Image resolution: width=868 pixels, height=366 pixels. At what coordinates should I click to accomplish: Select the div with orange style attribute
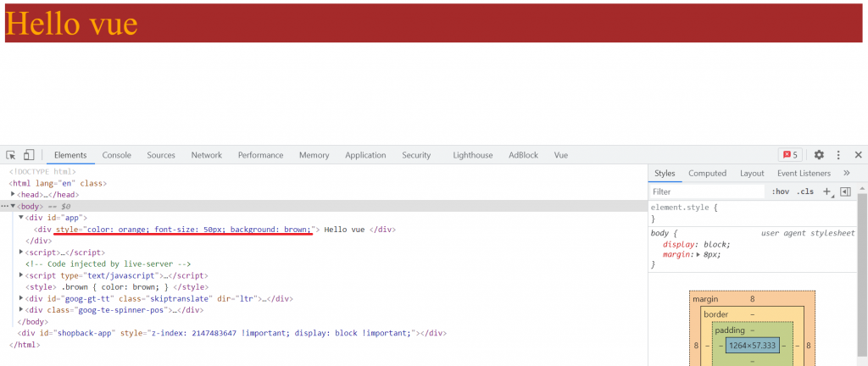pos(214,229)
